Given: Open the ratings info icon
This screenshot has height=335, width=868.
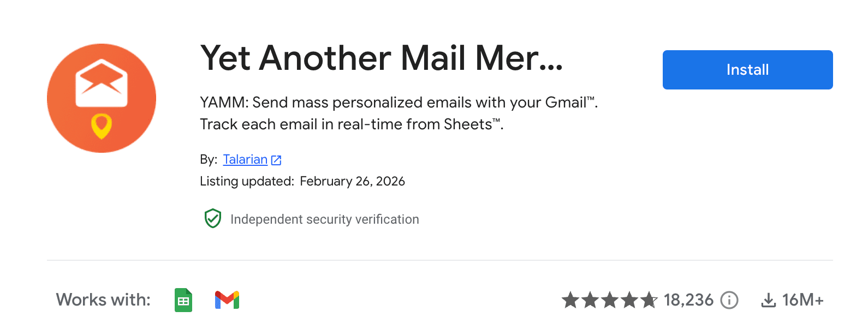Looking at the screenshot, I should (729, 300).
